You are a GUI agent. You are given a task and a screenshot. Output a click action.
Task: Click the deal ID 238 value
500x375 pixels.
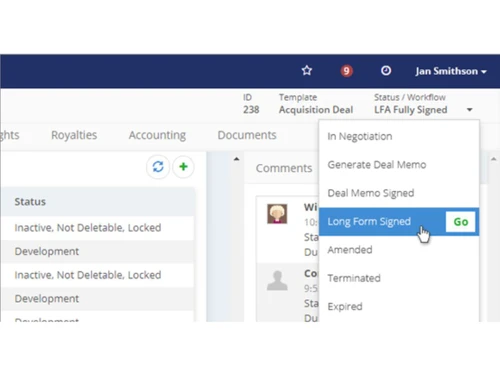click(x=251, y=110)
